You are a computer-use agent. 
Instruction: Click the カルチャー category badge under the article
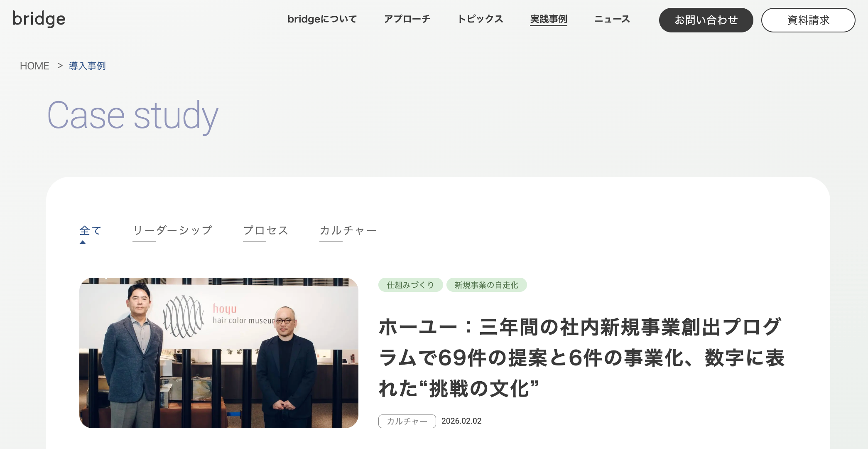point(407,421)
